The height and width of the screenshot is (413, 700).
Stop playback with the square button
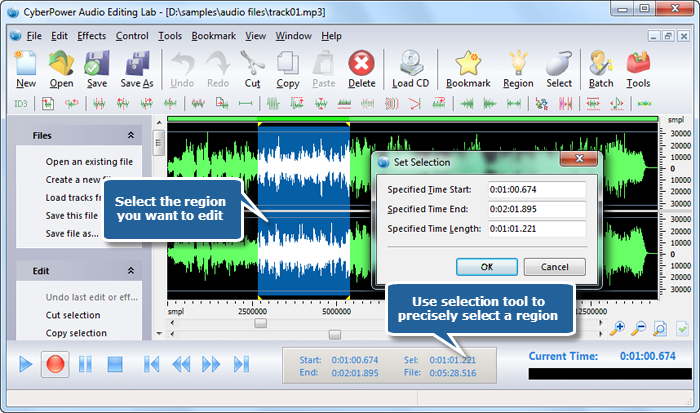(115, 364)
